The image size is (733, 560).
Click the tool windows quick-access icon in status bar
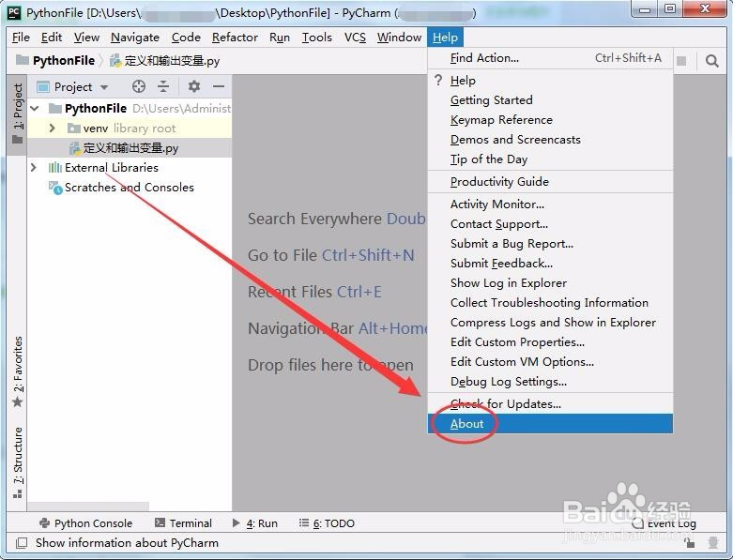point(22,543)
